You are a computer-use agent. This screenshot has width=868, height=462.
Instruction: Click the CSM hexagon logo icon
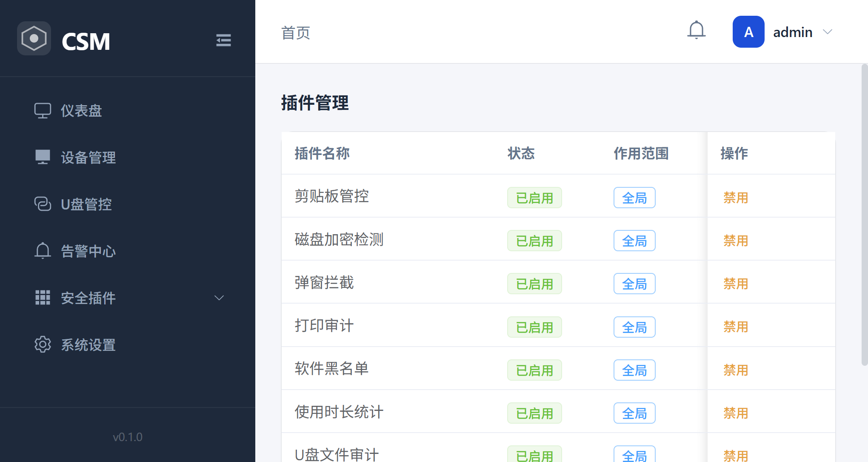pyautogui.click(x=34, y=38)
